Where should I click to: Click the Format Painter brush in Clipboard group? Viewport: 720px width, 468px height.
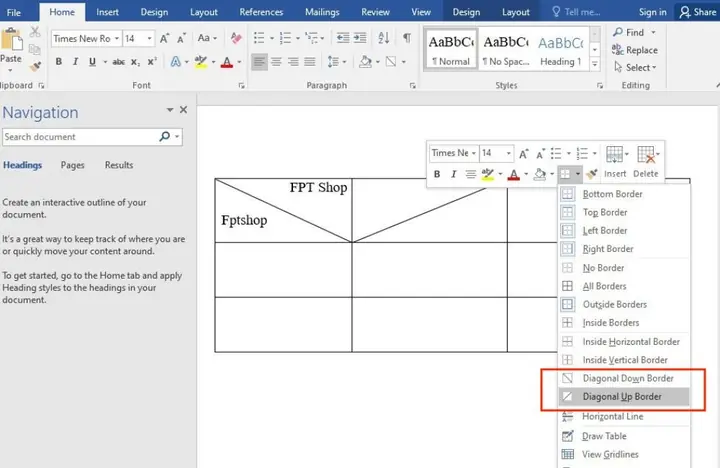[35, 67]
